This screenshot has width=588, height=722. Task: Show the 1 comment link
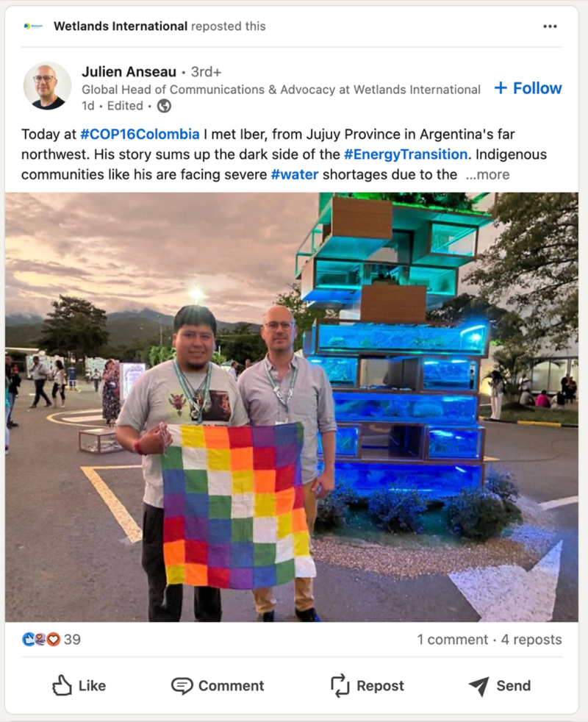453,639
